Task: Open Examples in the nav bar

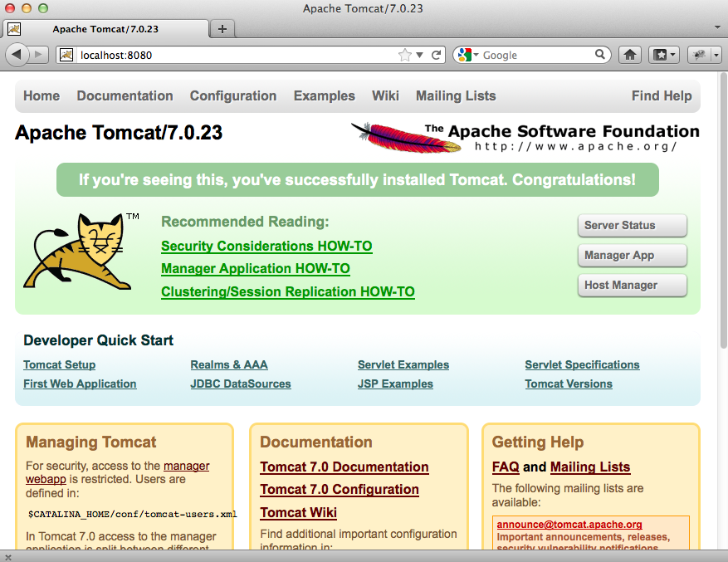Action: point(324,95)
